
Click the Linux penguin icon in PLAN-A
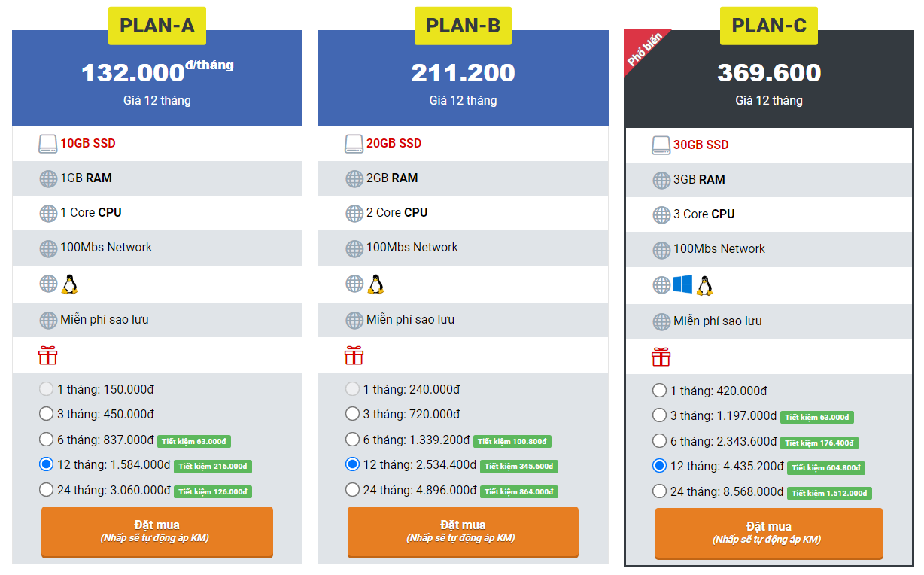pos(70,284)
